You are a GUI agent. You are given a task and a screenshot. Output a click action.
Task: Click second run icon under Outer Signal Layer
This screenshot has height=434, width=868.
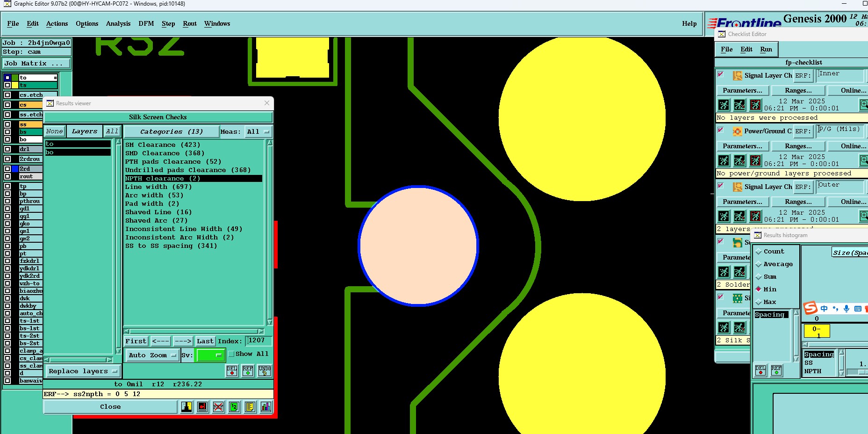739,216
